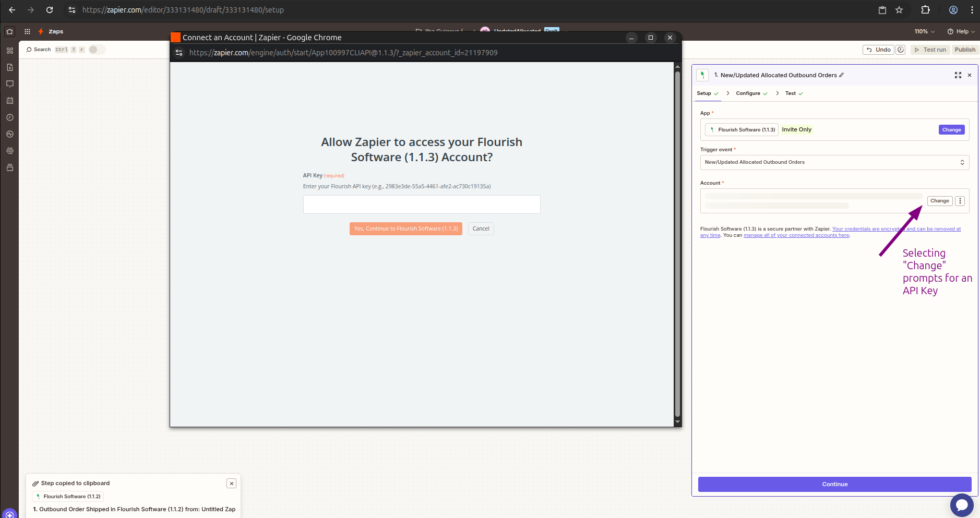
Task: Dismiss the Step copied to clipboard notice
Action: (x=232, y=484)
